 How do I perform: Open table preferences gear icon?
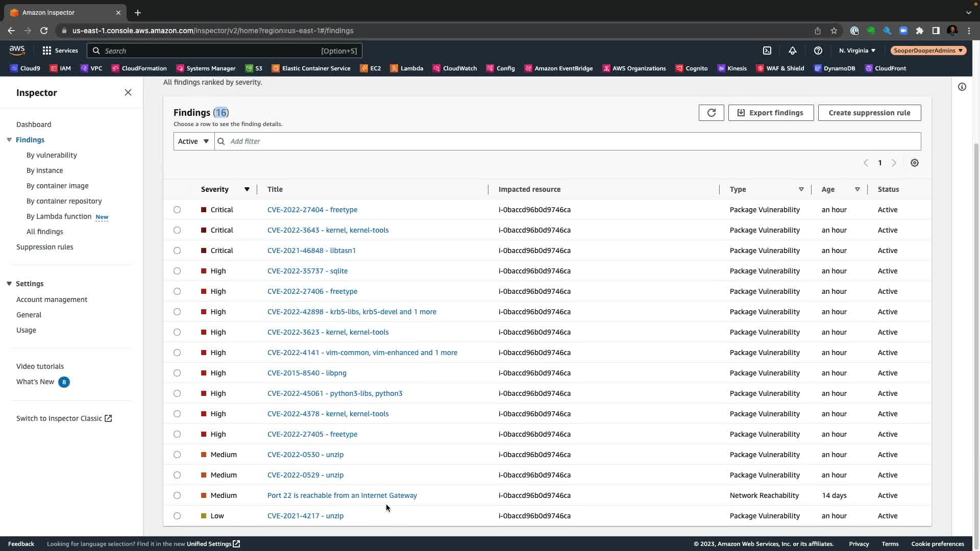(x=915, y=163)
